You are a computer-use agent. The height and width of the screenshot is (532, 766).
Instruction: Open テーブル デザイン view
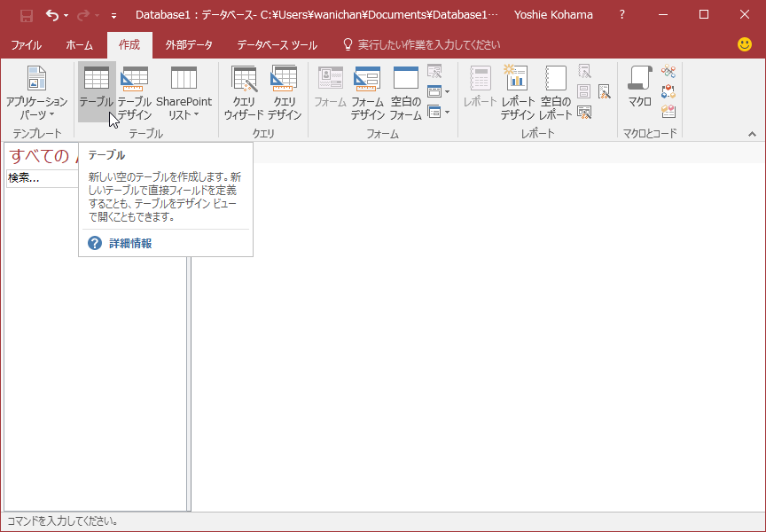point(135,93)
